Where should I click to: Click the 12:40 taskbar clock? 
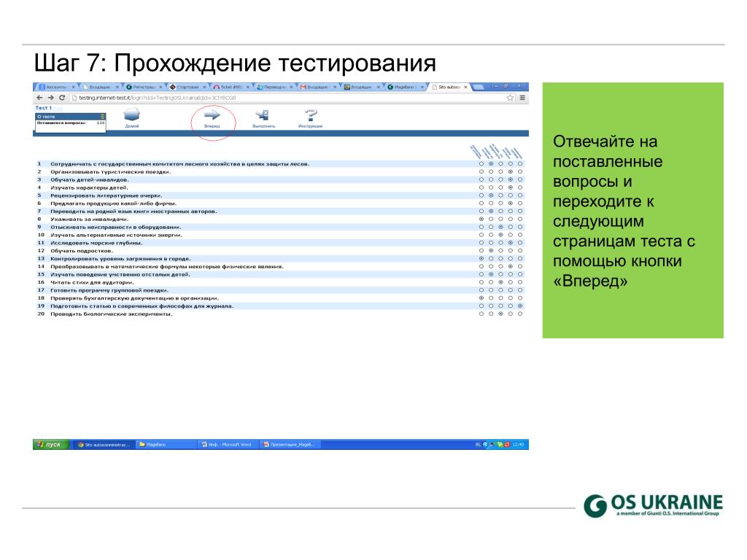pos(518,444)
